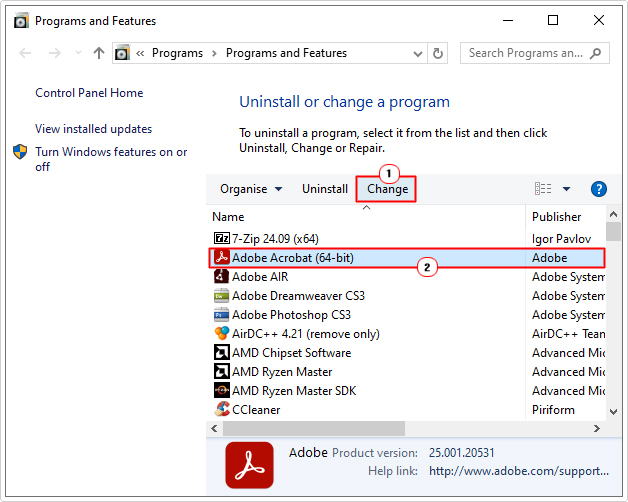628x502 pixels.
Task: Click the vertical scrollbar down arrow
Action: coord(613,411)
